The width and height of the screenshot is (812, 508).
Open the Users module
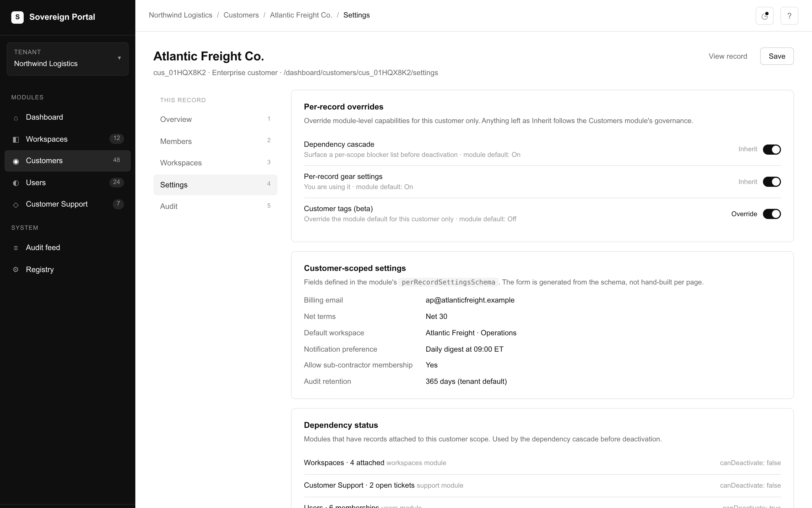coord(67,182)
